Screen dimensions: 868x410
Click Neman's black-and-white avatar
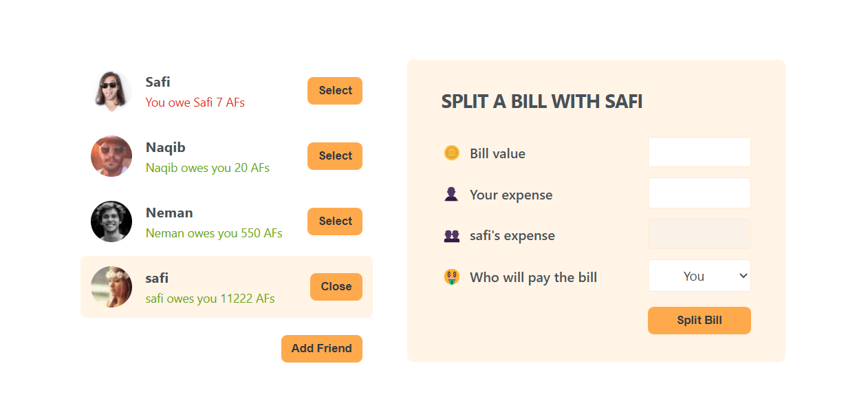[111, 222]
